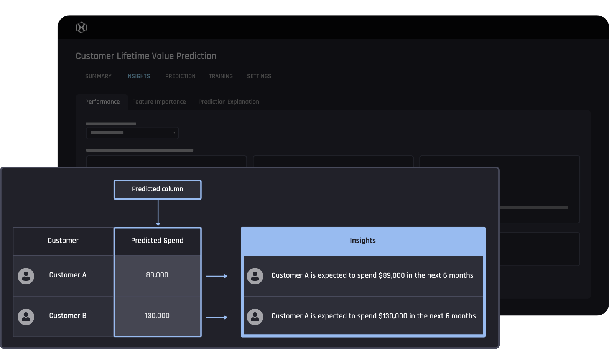Click avatar beside the $130,000 insight
This screenshot has width=609, height=364.
[x=255, y=317]
